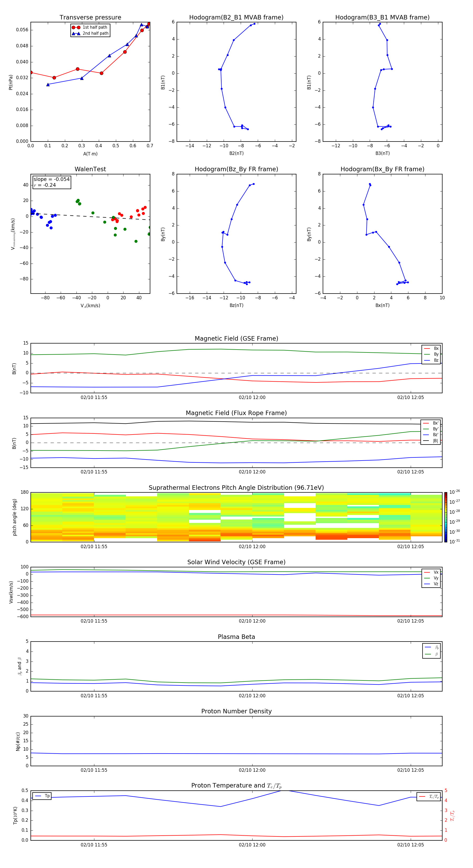This screenshot has width=473, height=868.
Task: Click the blue triangle marker for 2nd half path
Action: 76,33
